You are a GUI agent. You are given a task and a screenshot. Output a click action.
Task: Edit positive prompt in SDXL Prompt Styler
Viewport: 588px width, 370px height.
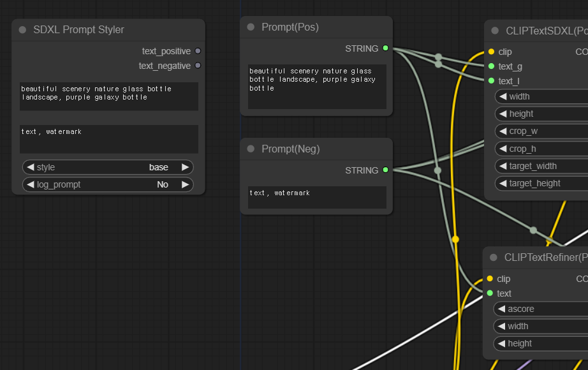pyautogui.click(x=109, y=96)
